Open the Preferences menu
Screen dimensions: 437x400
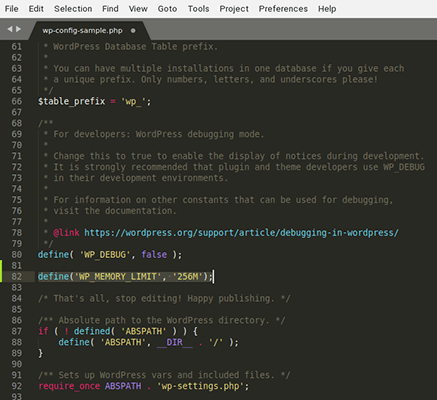pyautogui.click(x=283, y=9)
